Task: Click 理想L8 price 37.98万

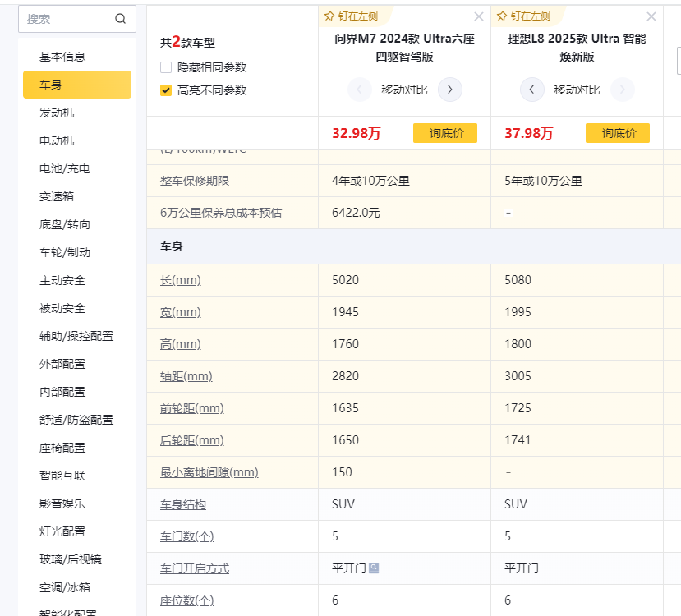Action: pyautogui.click(x=528, y=133)
